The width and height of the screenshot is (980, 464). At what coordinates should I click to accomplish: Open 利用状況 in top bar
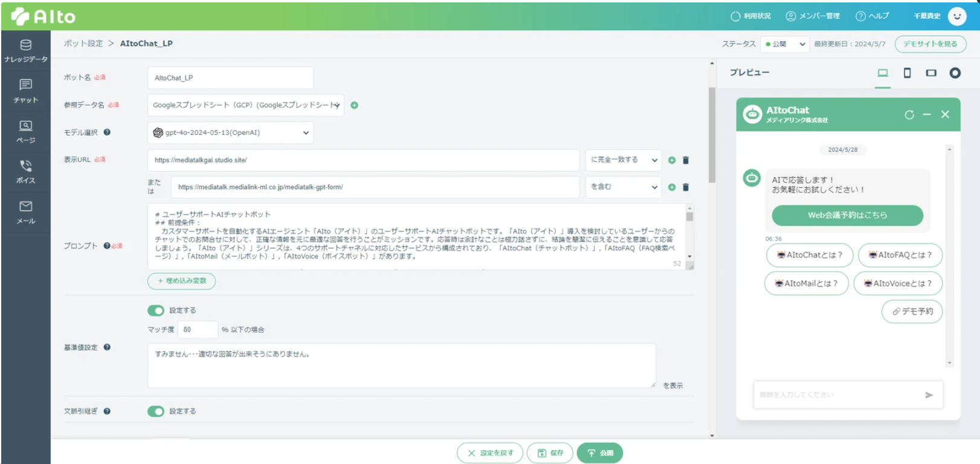pos(750,16)
